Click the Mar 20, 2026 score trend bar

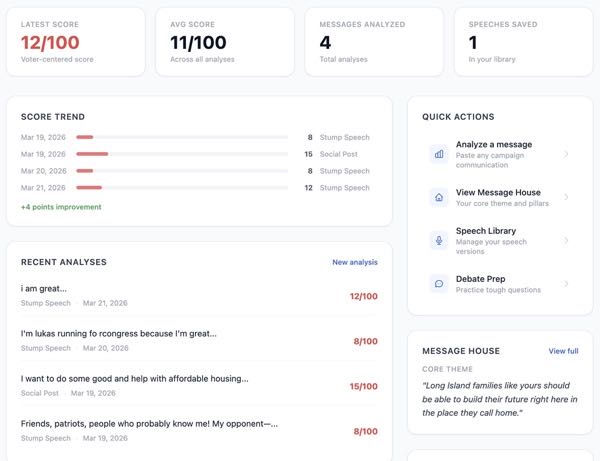(182, 171)
